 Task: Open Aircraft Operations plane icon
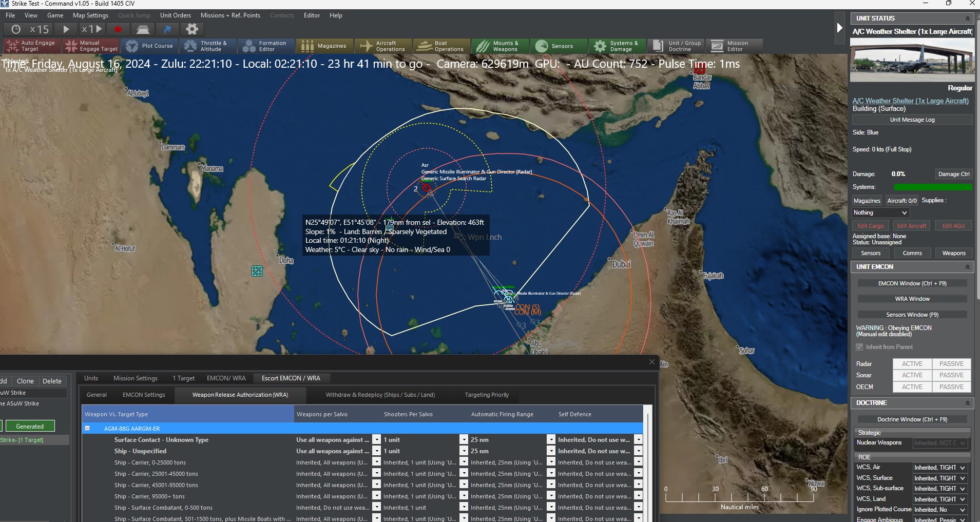point(366,46)
